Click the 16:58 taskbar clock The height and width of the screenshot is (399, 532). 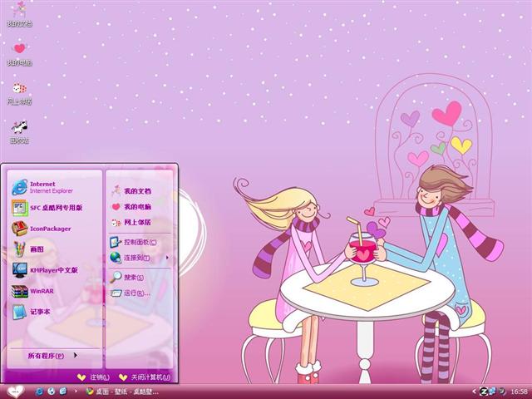[519, 392]
